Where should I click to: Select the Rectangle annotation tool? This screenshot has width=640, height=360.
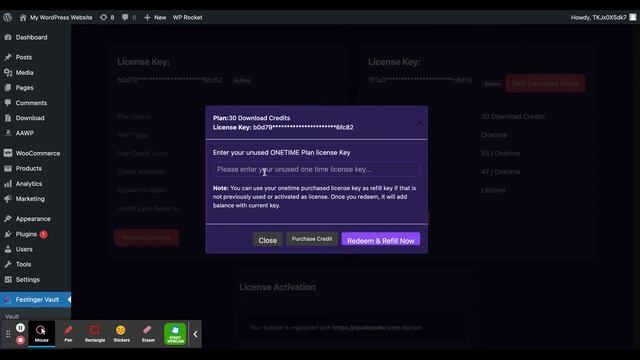pos(95,333)
